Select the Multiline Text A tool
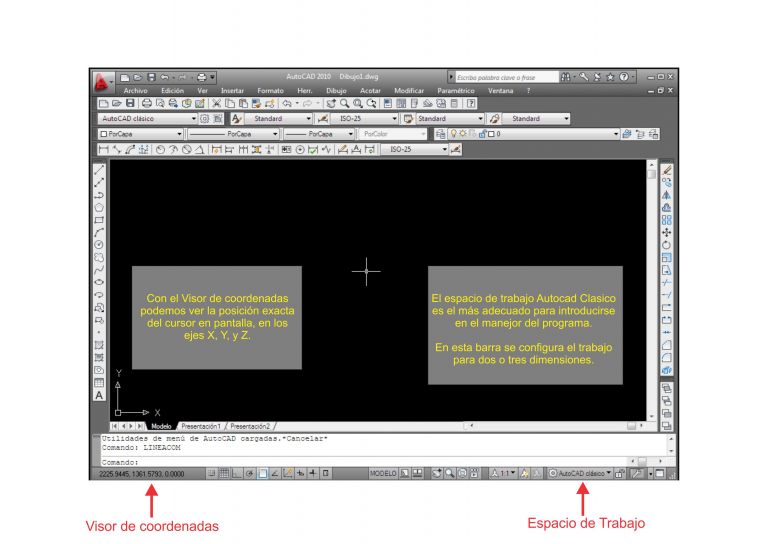770x544 pixels. point(99,395)
